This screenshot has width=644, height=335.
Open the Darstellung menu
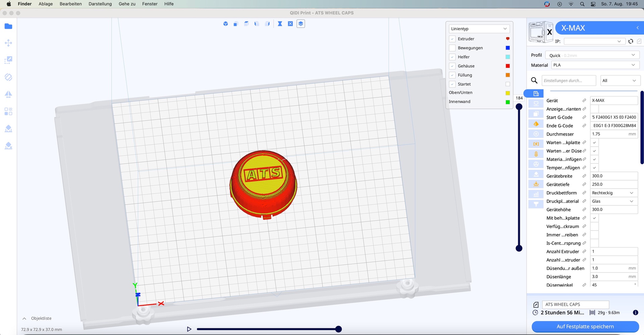tap(100, 4)
